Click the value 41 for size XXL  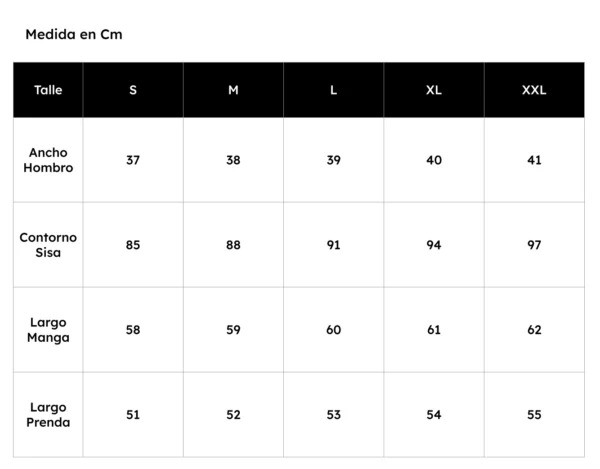click(534, 160)
